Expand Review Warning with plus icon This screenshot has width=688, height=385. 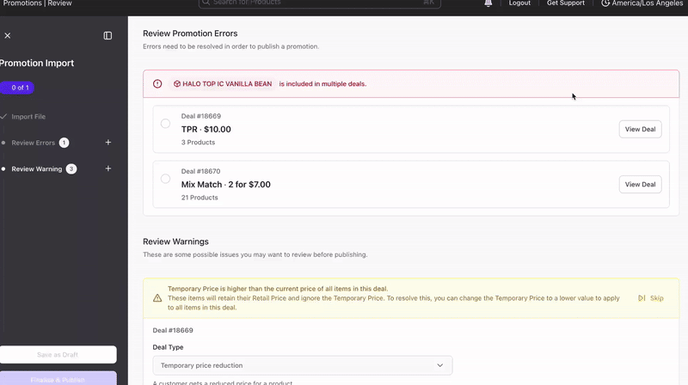click(108, 169)
